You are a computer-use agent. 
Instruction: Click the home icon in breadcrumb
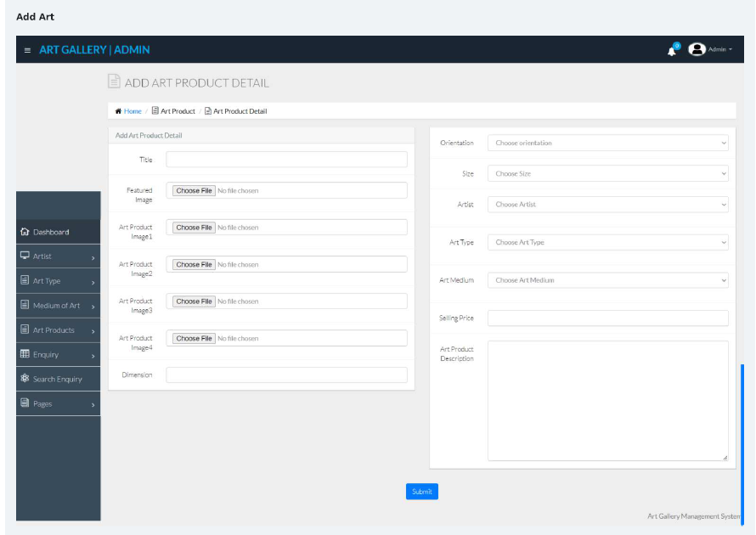[118, 111]
